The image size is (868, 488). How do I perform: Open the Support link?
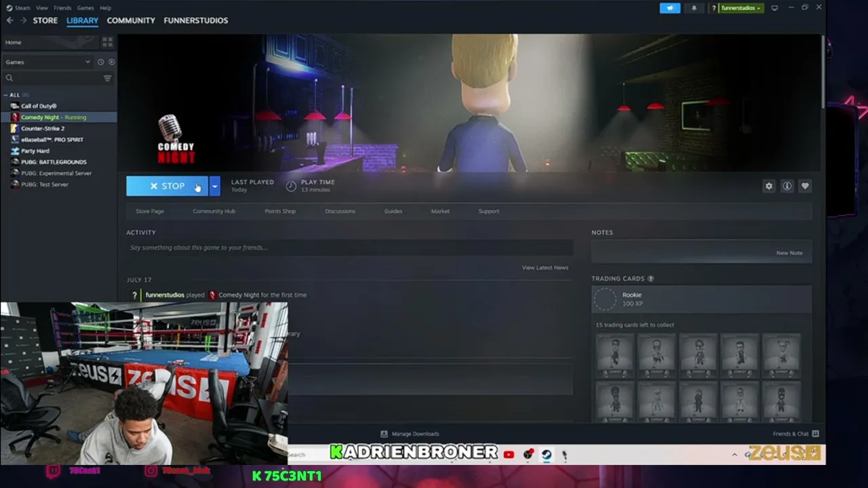[489, 211]
